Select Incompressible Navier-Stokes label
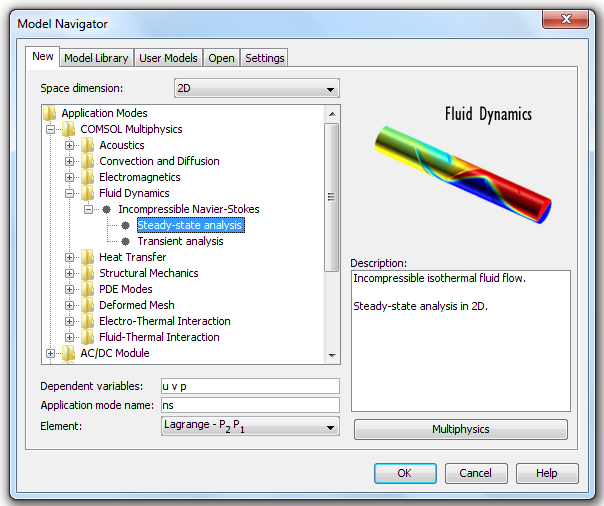 [189, 209]
